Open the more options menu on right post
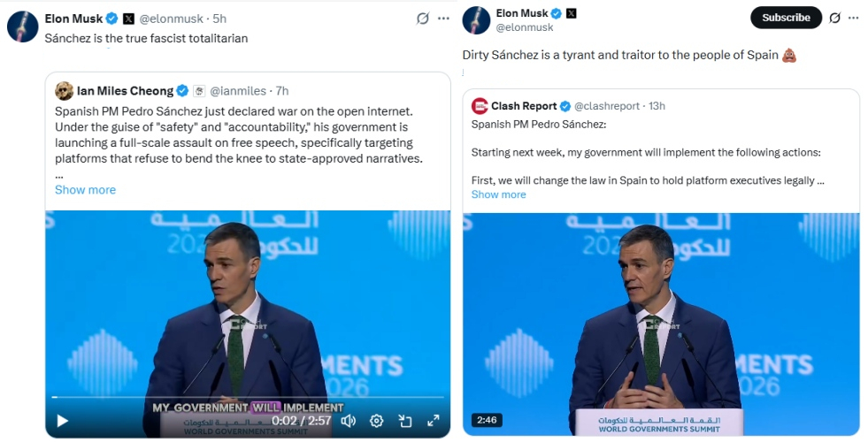The image size is (868, 442). 854,18
